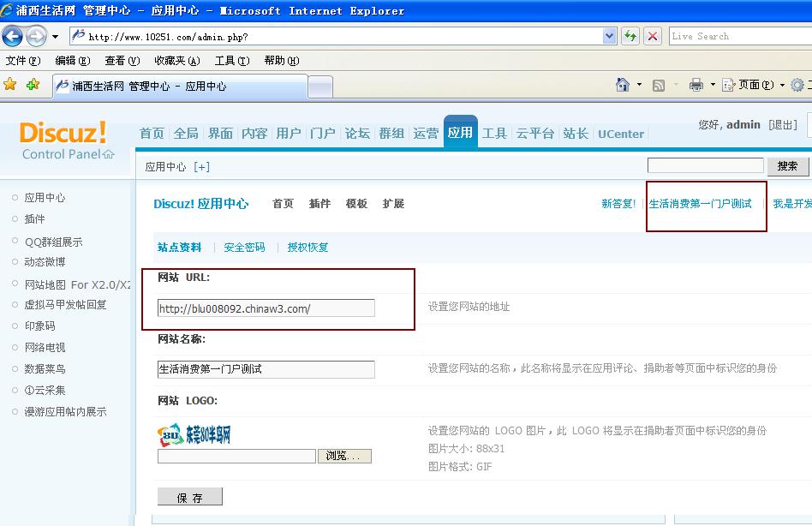Screen dimensions: 812x526
Task: Go to the 首页 top navigation tab
Action: pyautogui.click(x=152, y=134)
